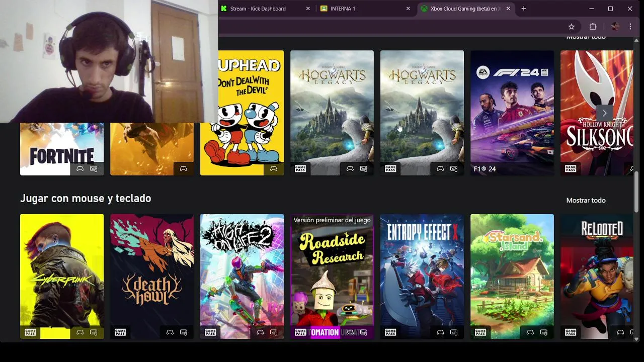This screenshot has width=644, height=362.
Task: Open a new browser tab
Action: point(524,9)
